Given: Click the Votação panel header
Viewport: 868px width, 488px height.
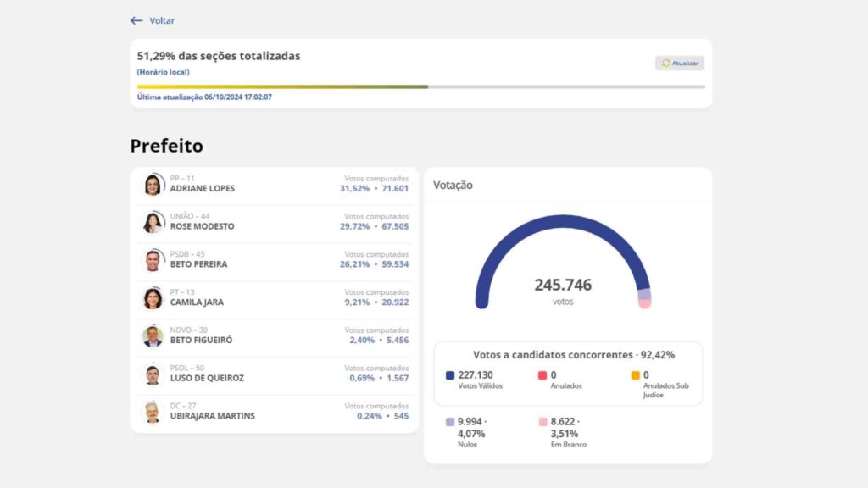Looking at the screenshot, I should 453,185.
